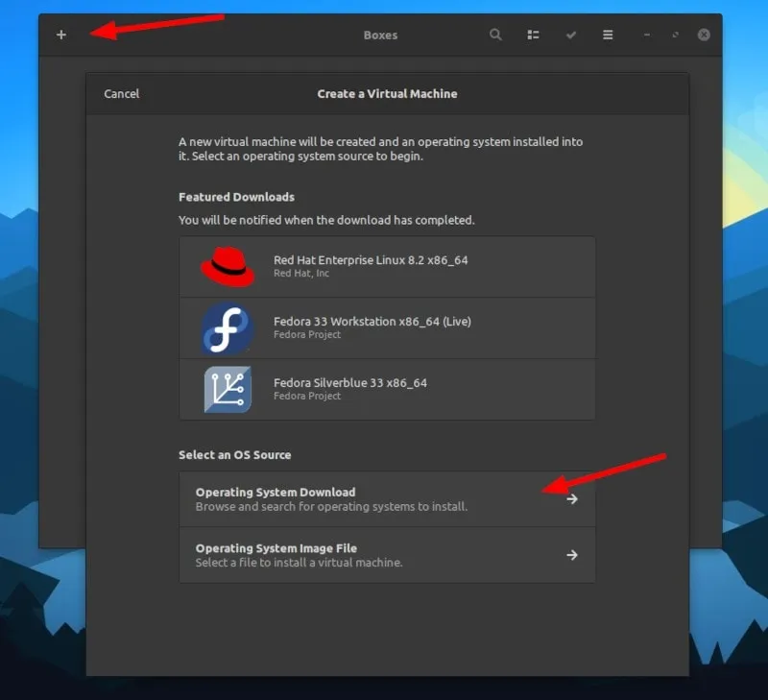This screenshot has height=700, width=768.
Task: Click the plus icon to add new box
Action: coord(61,35)
